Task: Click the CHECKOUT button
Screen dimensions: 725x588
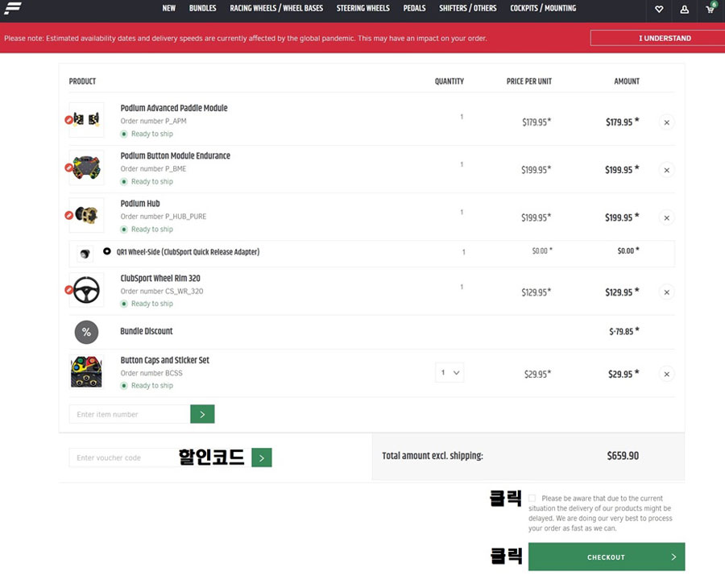Action: (x=607, y=557)
